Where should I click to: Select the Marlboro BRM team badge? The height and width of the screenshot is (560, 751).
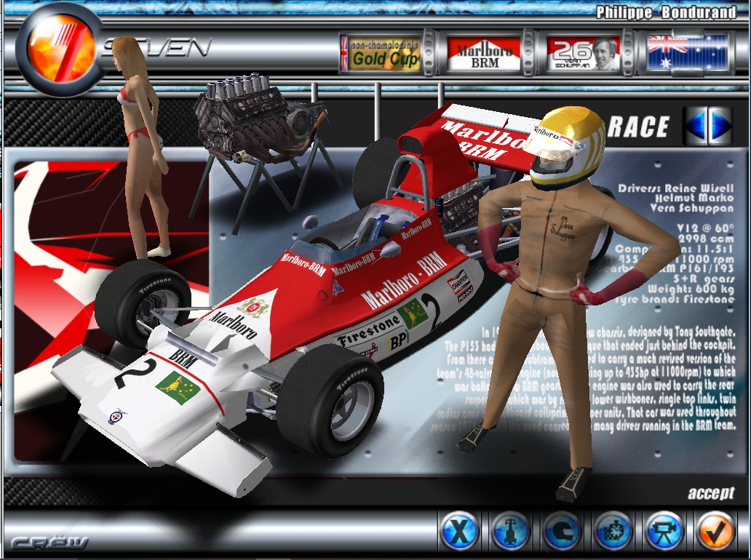[484, 55]
